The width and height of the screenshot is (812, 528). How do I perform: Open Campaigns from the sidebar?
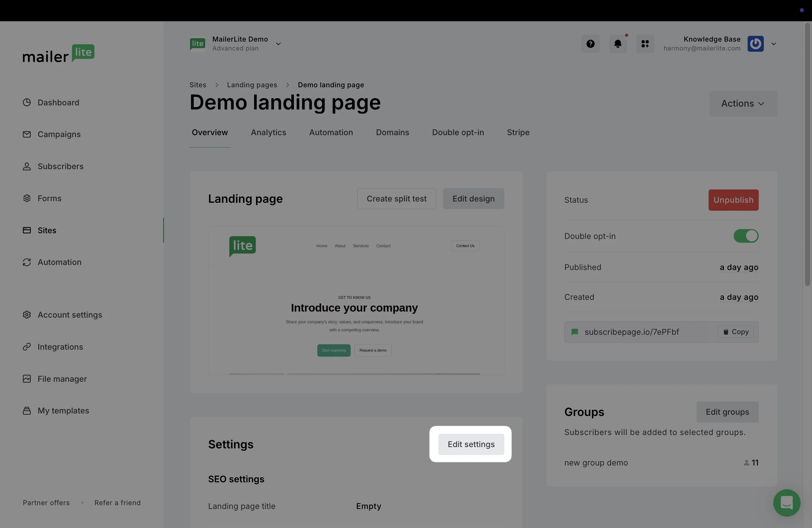pyautogui.click(x=59, y=134)
